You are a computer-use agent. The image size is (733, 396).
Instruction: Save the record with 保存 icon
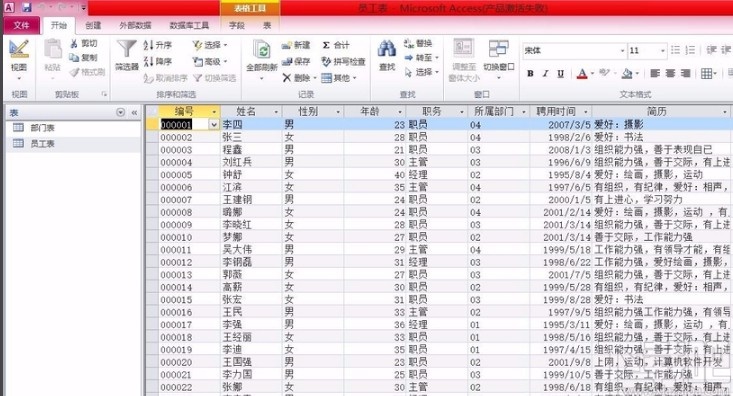point(287,61)
